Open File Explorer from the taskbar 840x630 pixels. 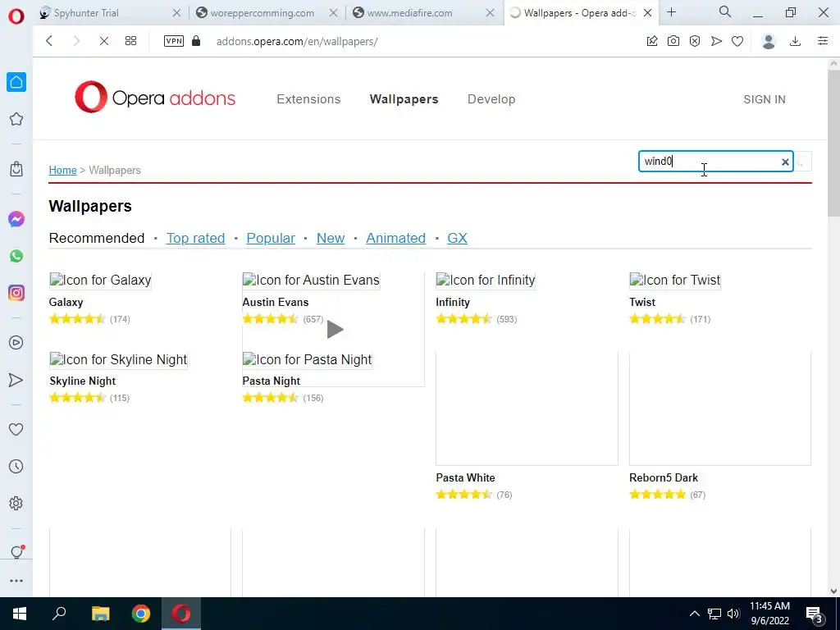(100, 614)
